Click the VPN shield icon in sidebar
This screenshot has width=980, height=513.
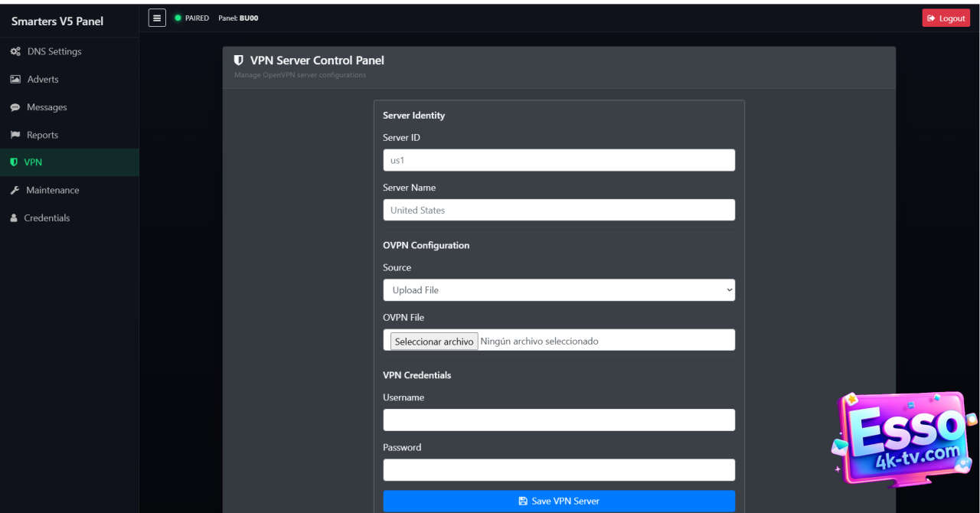tap(14, 162)
